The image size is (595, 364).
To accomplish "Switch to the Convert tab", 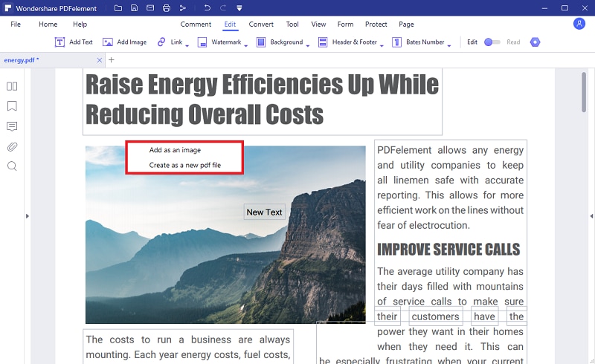I will (261, 25).
